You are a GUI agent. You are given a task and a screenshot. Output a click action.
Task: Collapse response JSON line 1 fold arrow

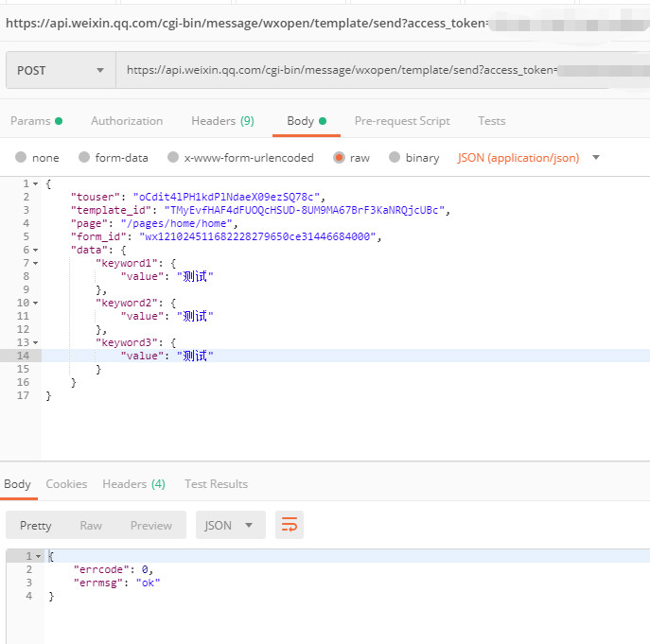tap(38, 556)
